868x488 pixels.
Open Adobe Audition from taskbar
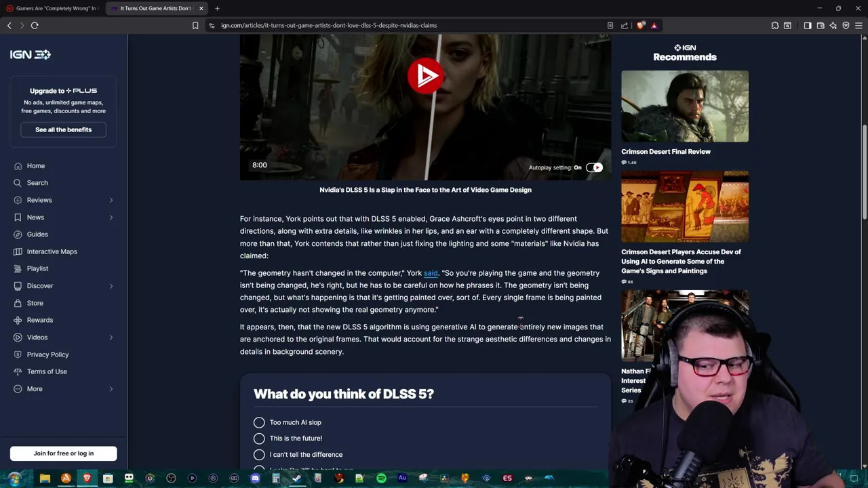[402, 479]
